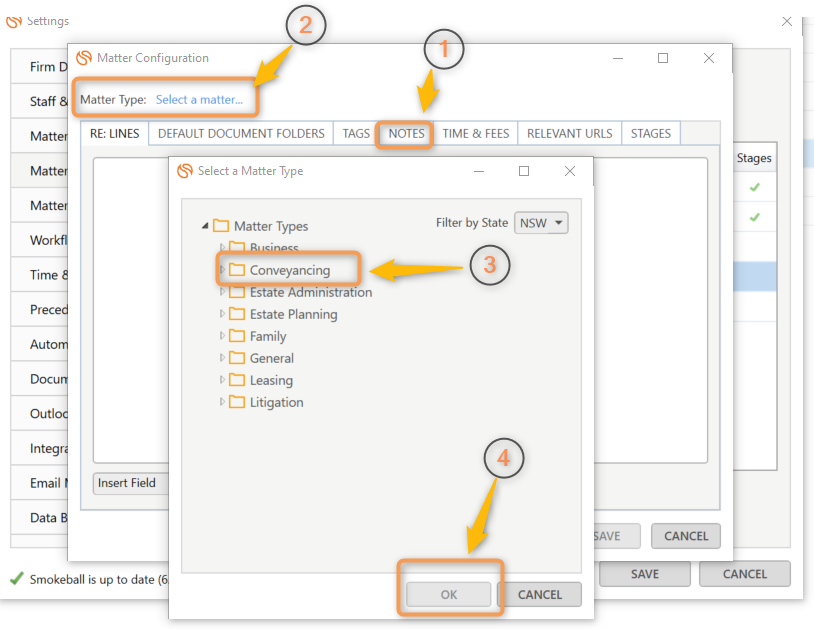Click inside the RE: Lines text area
Image resolution: width=814 pixels, height=629 pixels.
pyautogui.click(x=131, y=310)
